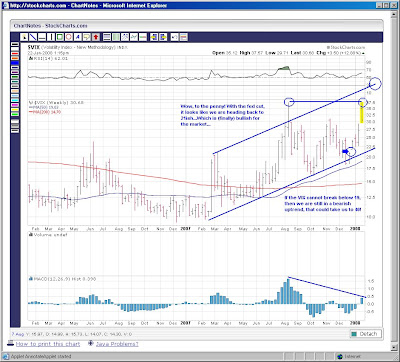Select the red up-arrow tool

pos(96,37)
